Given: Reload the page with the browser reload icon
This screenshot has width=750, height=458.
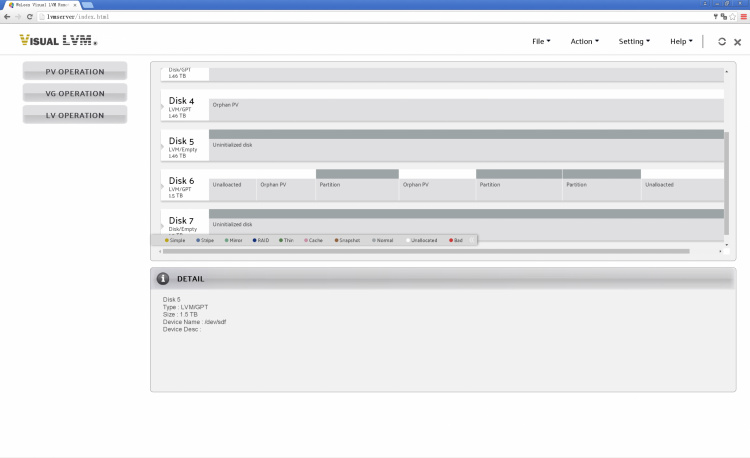Looking at the screenshot, I should (31, 17).
